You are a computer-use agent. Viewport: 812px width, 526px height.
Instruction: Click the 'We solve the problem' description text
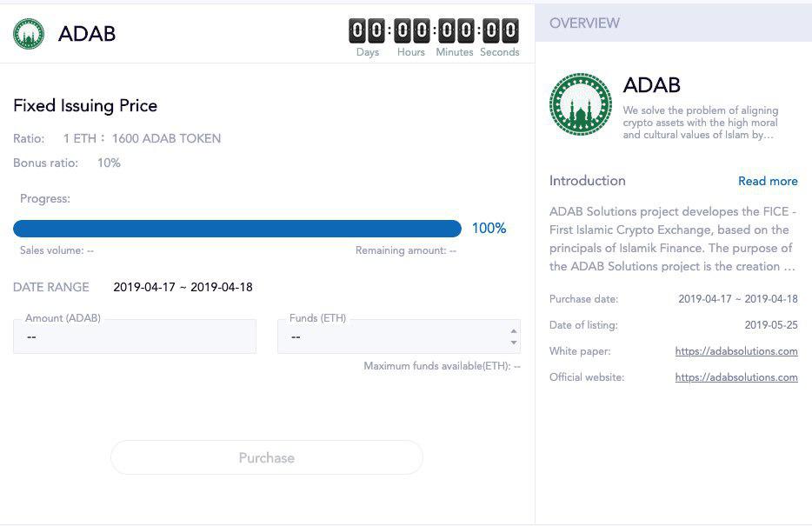point(700,123)
